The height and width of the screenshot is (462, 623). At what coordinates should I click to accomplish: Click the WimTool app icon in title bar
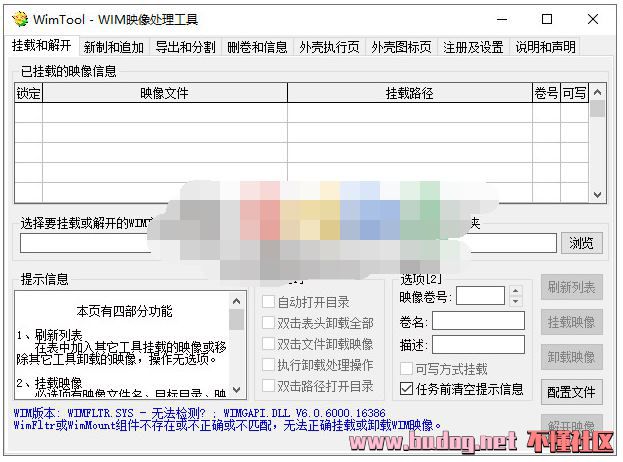point(20,19)
